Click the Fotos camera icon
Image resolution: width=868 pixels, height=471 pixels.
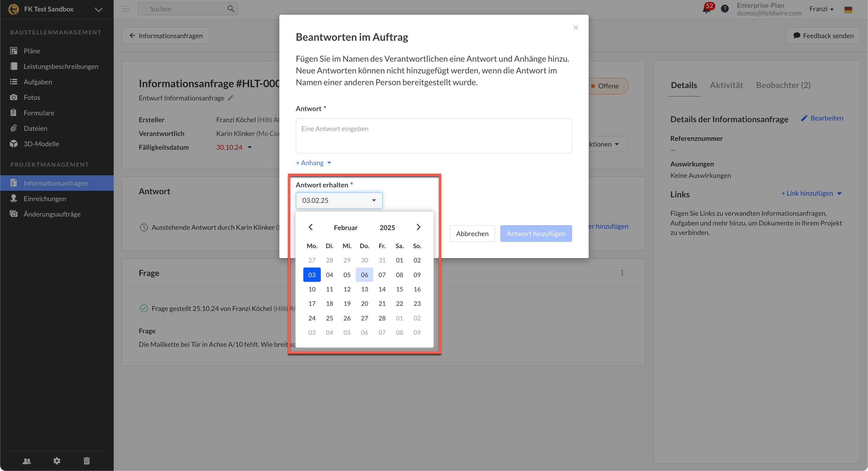coord(13,97)
